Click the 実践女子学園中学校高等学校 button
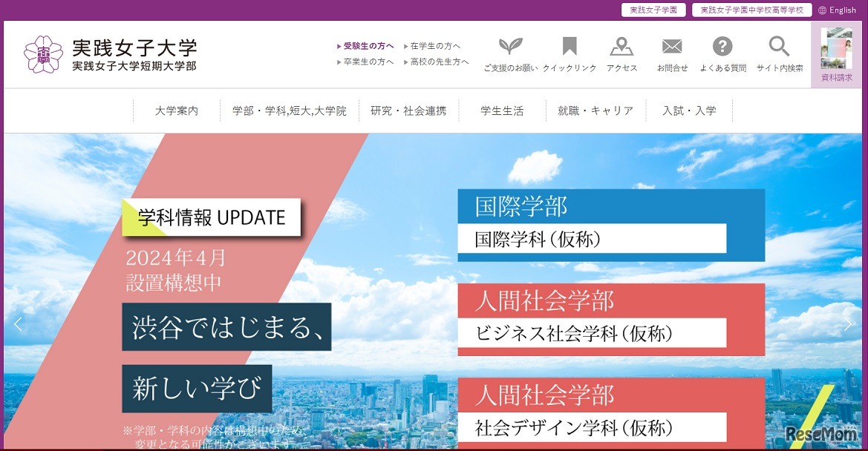Image resolution: width=868 pixels, height=451 pixels. click(x=751, y=10)
